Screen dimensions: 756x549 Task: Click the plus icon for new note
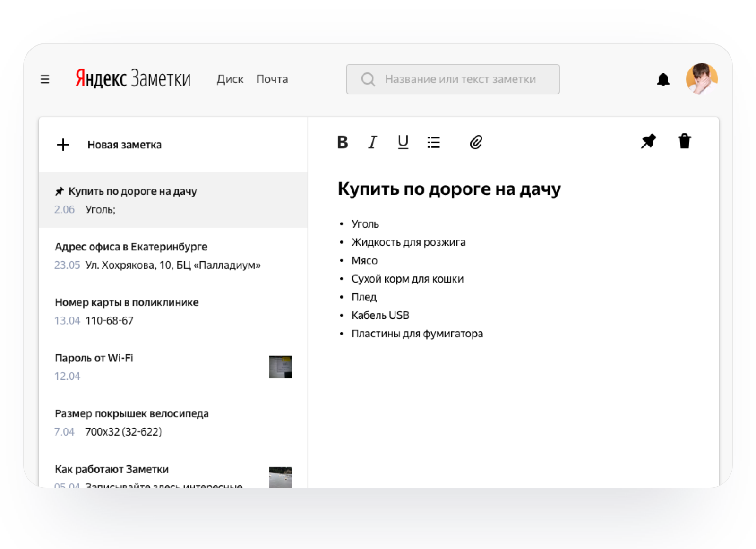[63, 145]
